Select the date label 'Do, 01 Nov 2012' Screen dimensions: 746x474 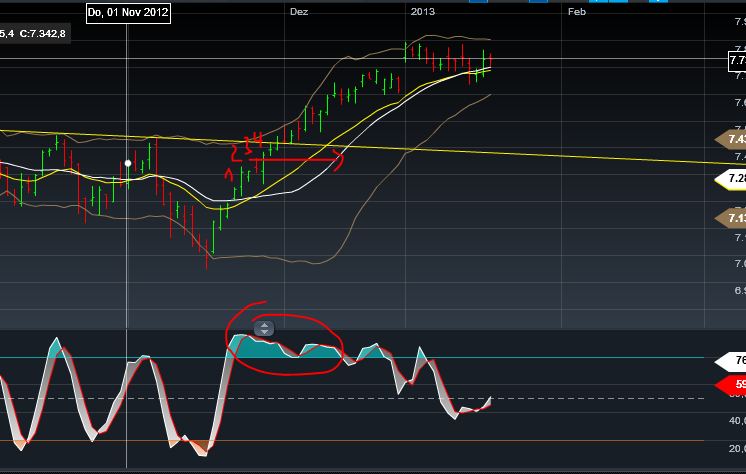coord(128,12)
